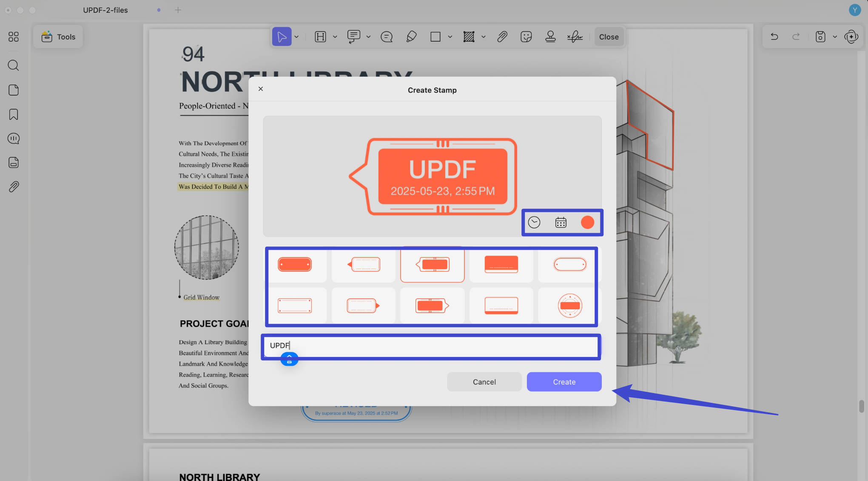Open the comments panel icon in left sidebar
868x481 pixels.
click(14, 139)
